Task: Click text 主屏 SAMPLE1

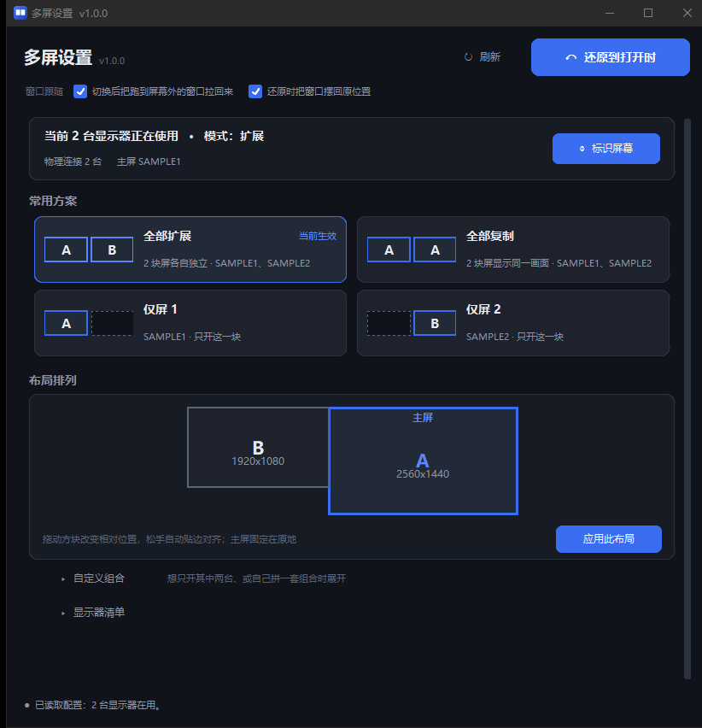Action: click(149, 161)
